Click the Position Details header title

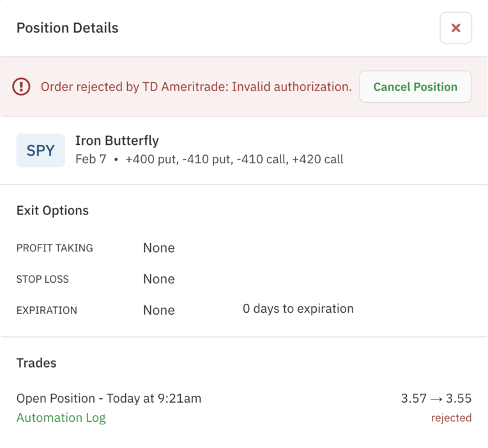point(67,28)
